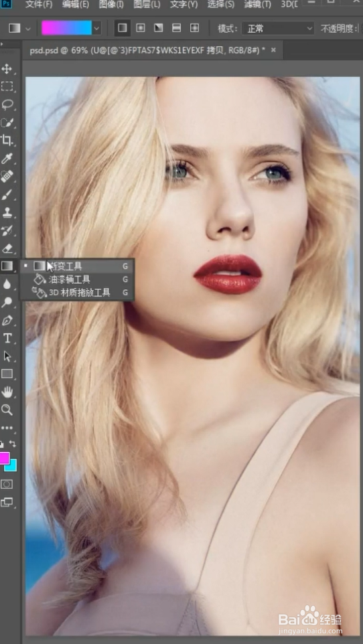Open the 编辑(E) menu
The width and height of the screenshot is (363, 644).
click(75, 5)
